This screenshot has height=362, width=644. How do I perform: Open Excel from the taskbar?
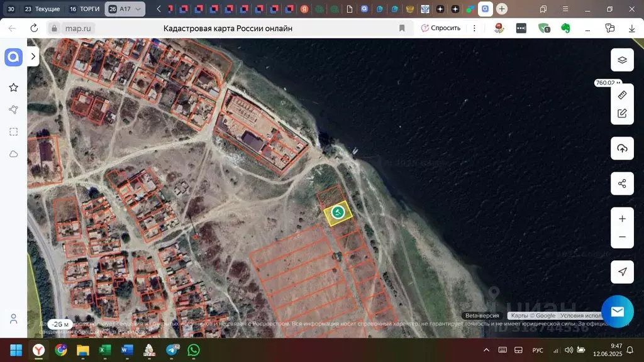(105, 350)
